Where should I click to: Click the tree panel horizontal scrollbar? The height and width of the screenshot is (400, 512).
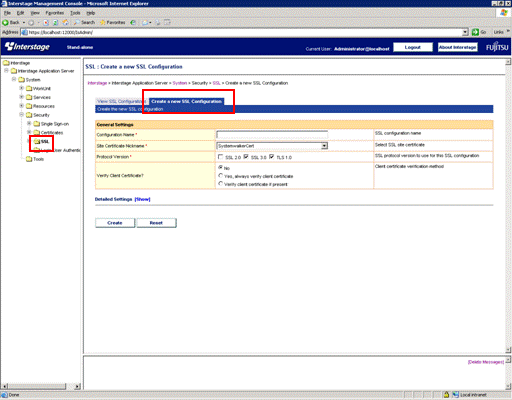point(41,386)
